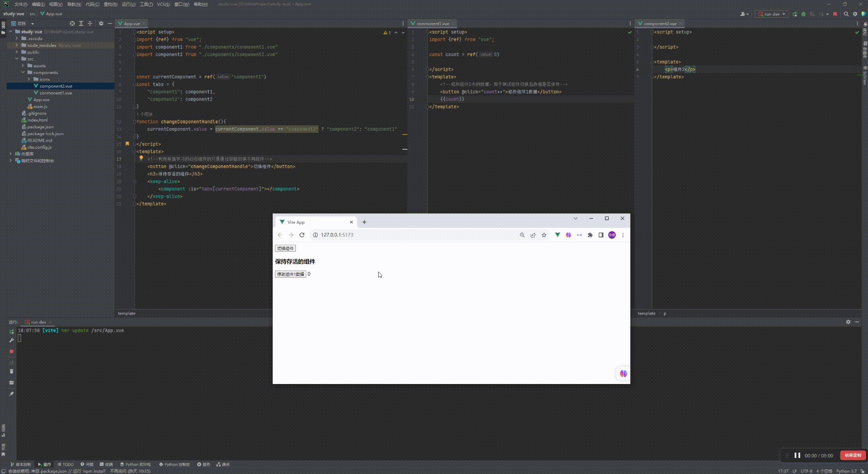Bookmark page with star in browser
Image resolution: width=868 pixels, height=474 pixels.
pos(544,235)
